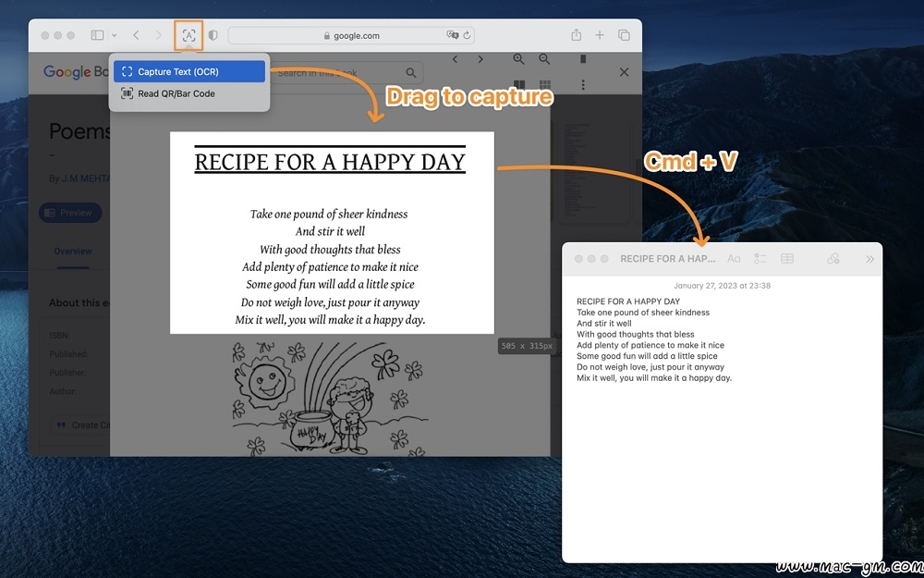Click the note line 'RECIPE FOR A HAPPY DAY'
924x578 pixels.
628,301
